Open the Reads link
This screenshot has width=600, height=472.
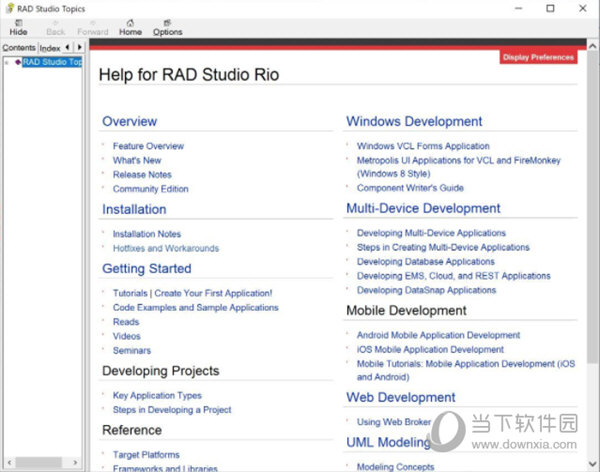coord(126,322)
